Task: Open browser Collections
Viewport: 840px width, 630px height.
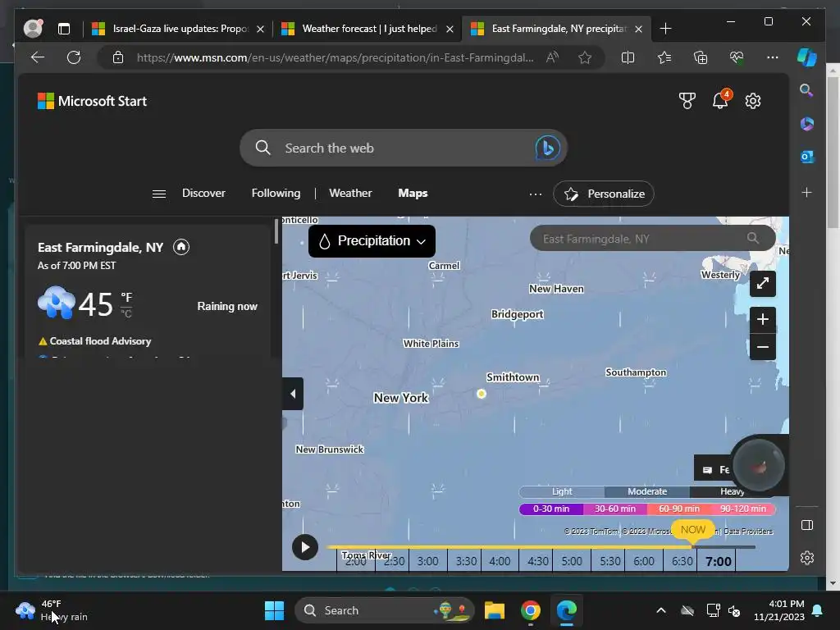Action: [701, 57]
